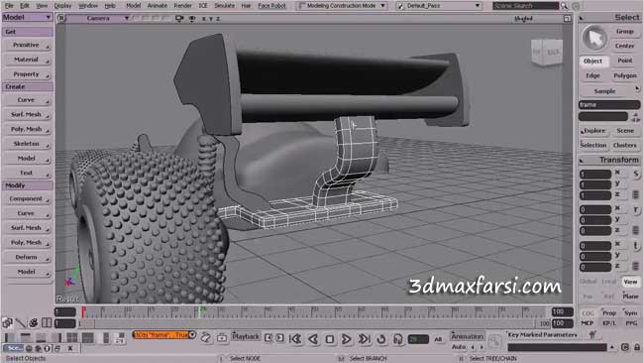This screenshot has height=363, width=644.
Task: Step to previous frame icon
Action: [268, 338]
